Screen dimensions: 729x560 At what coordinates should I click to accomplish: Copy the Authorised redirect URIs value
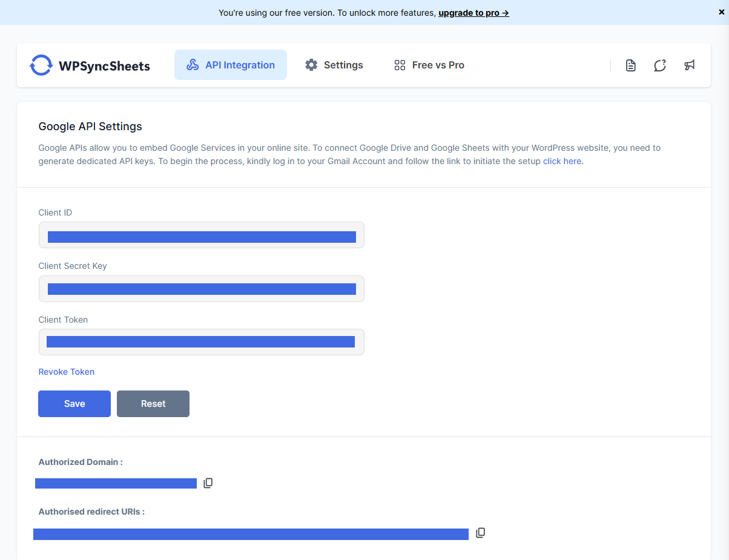coord(481,533)
